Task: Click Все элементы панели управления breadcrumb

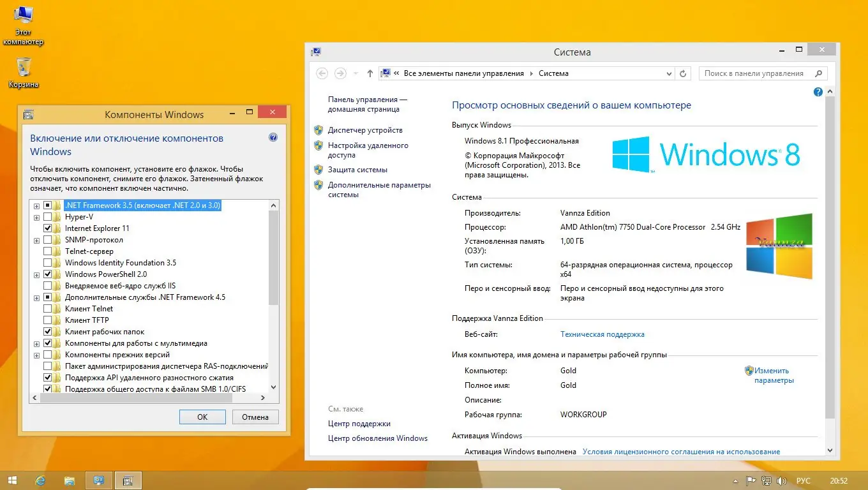Action: (464, 73)
